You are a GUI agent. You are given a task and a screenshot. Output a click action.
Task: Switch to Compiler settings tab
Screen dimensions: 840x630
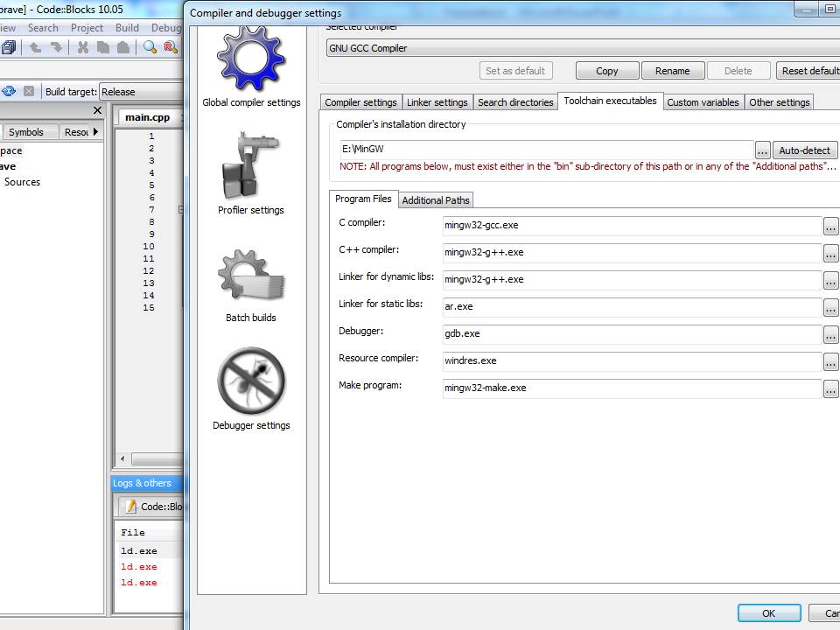(360, 101)
